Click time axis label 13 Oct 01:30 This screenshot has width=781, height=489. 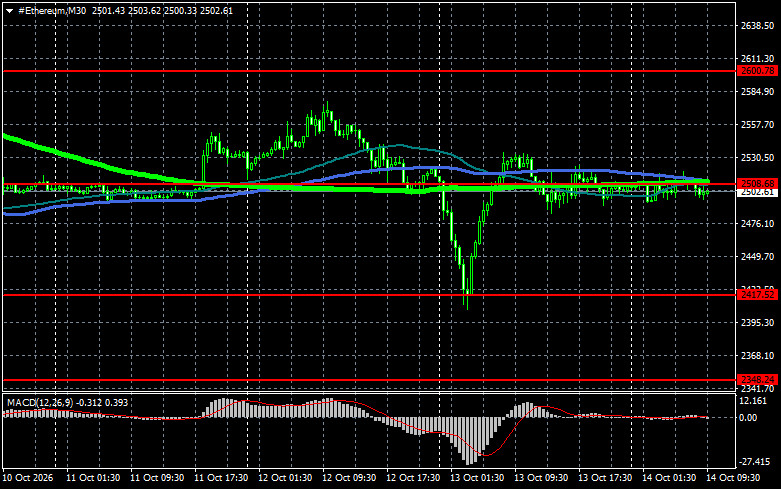point(477,478)
